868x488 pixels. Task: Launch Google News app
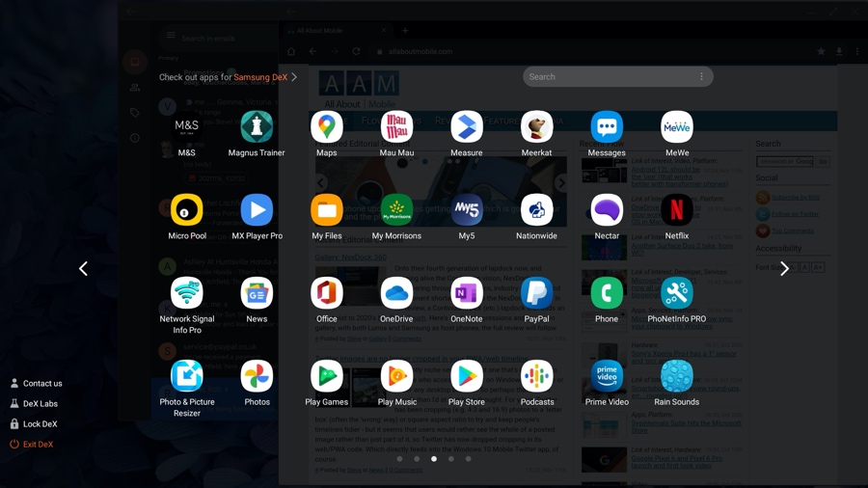[257, 293]
